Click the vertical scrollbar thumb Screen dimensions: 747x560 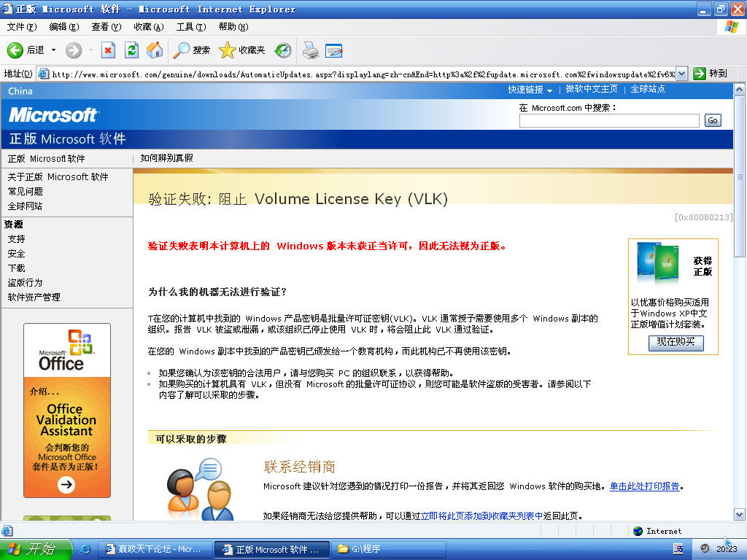[x=740, y=176]
